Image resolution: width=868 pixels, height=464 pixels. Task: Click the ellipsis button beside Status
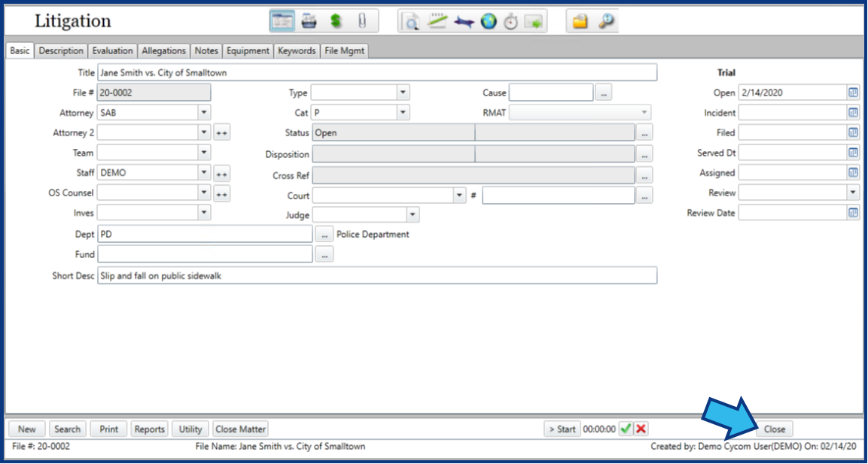point(644,132)
